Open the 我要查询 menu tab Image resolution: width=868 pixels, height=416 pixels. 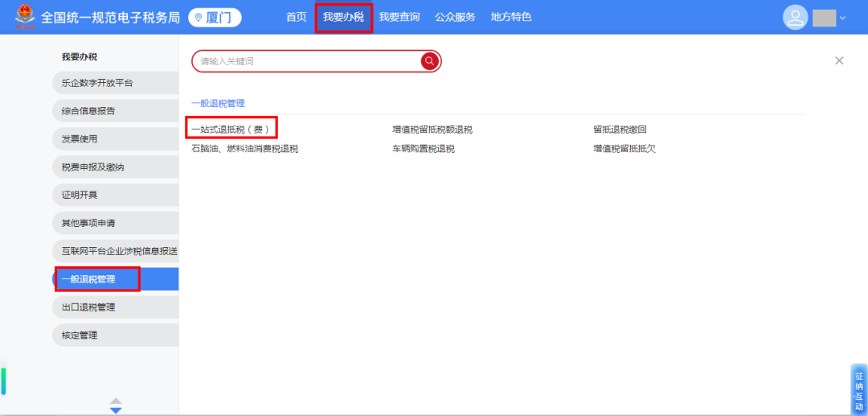(x=399, y=17)
